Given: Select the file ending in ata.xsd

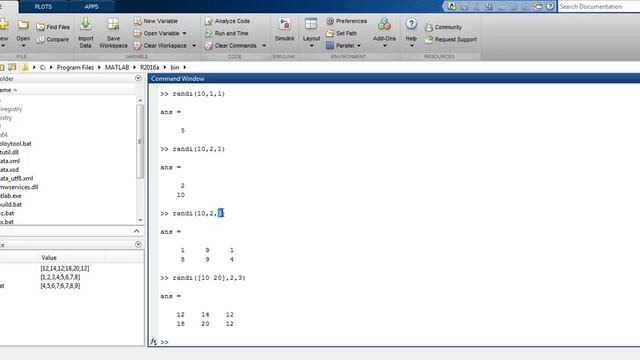Looking at the screenshot, I should [9, 169].
